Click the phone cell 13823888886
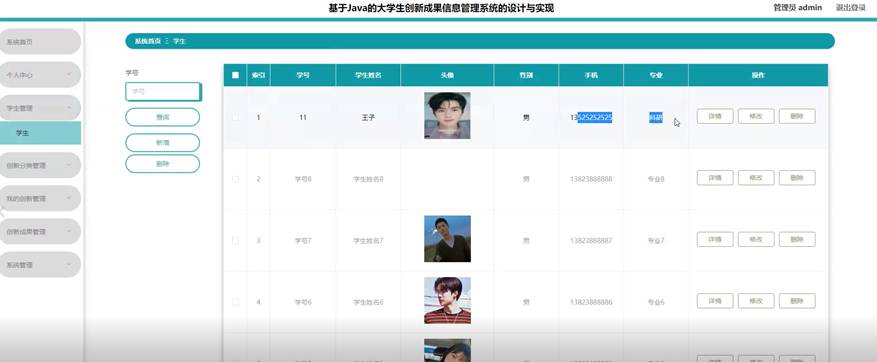This screenshot has height=362, width=877. coord(591,302)
